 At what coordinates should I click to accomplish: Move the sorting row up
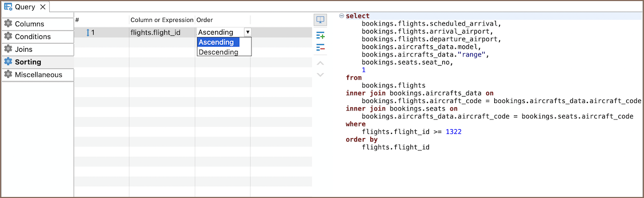[x=320, y=63]
